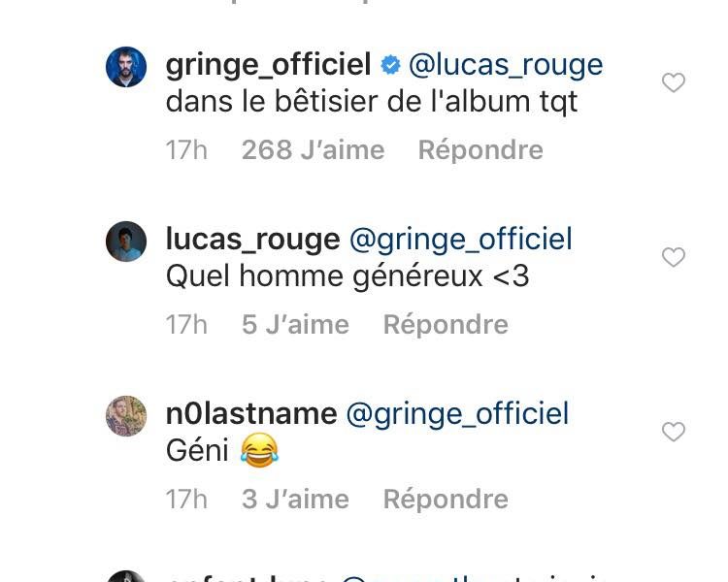This screenshot has width=728, height=582.
Task: Open n0lastname's profile picture
Action: pyautogui.click(x=126, y=416)
